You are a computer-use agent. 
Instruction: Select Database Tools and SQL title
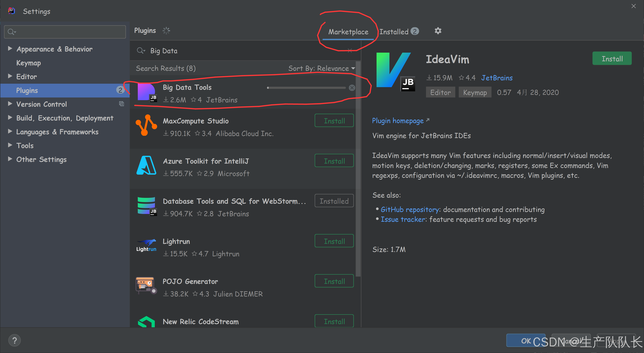pyautogui.click(x=234, y=201)
